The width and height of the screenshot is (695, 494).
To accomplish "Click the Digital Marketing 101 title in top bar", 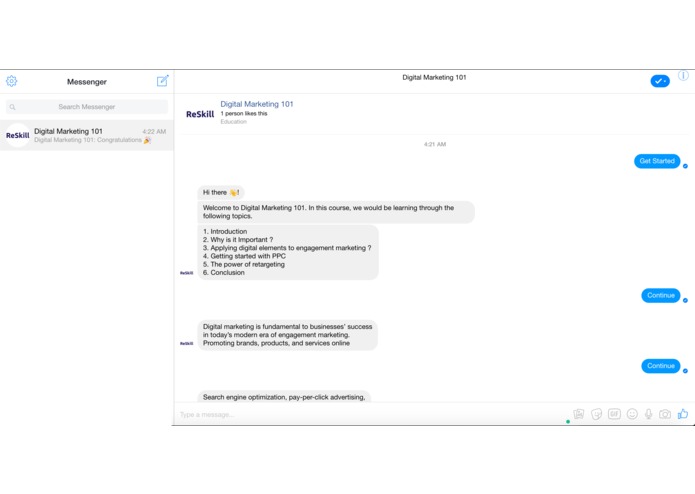I will pyautogui.click(x=434, y=77).
